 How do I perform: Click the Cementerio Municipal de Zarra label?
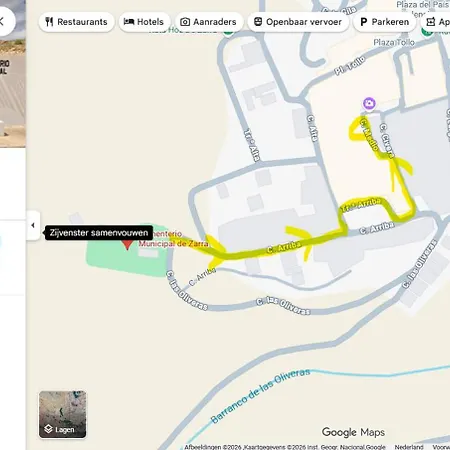[x=174, y=239]
